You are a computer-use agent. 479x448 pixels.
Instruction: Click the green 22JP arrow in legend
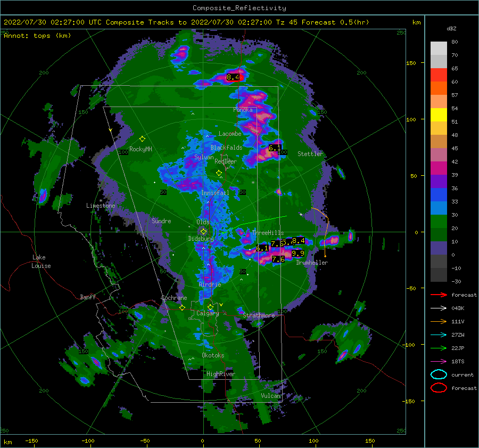pyautogui.click(x=439, y=348)
